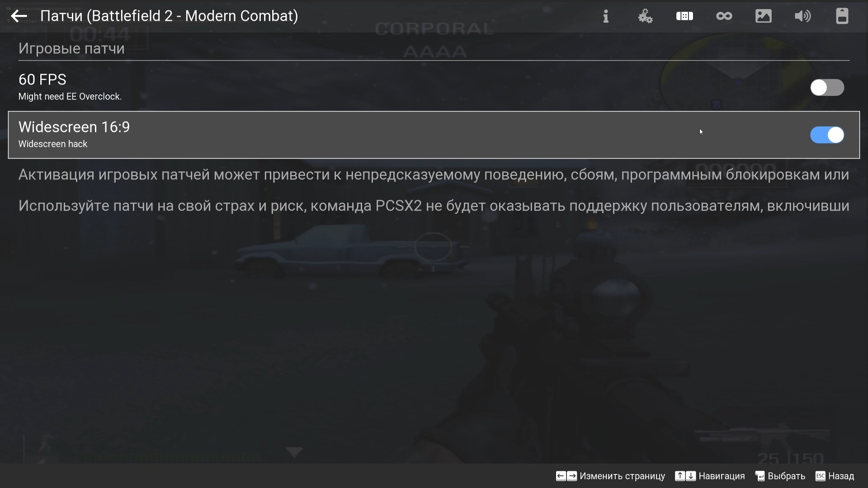Open the Summary info page icon
This screenshot has height=488, width=868.
click(x=606, y=16)
